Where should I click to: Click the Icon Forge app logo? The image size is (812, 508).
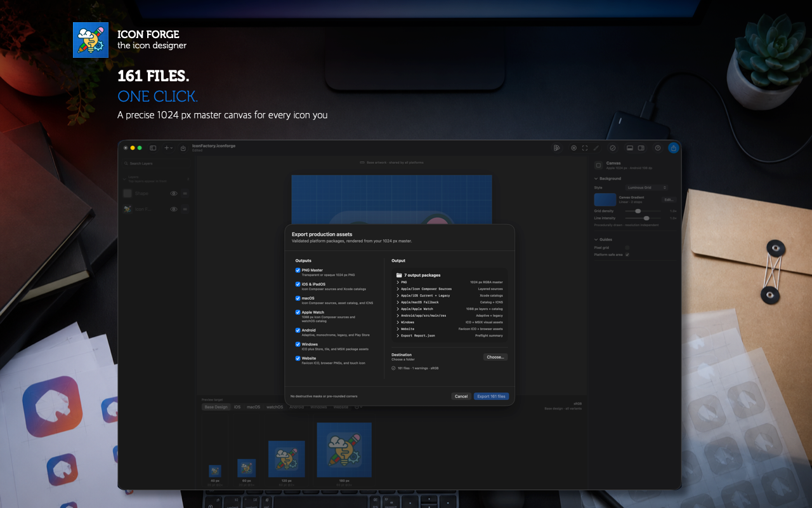[91, 40]
